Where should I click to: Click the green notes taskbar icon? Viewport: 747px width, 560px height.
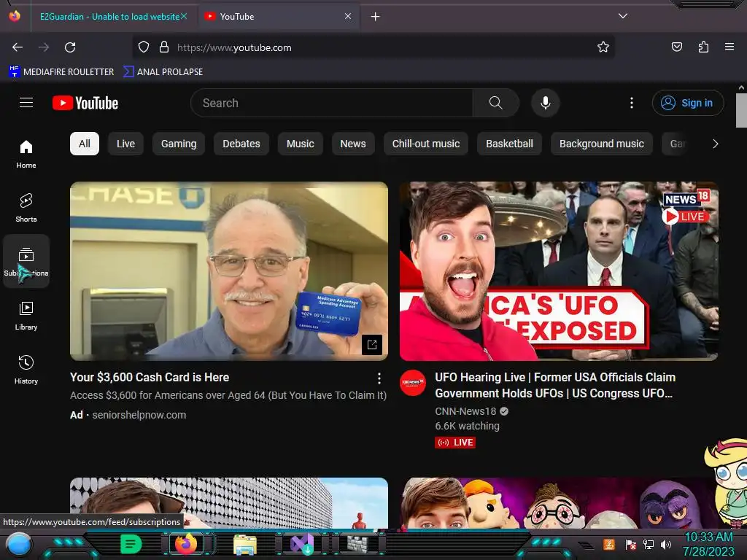131,544
